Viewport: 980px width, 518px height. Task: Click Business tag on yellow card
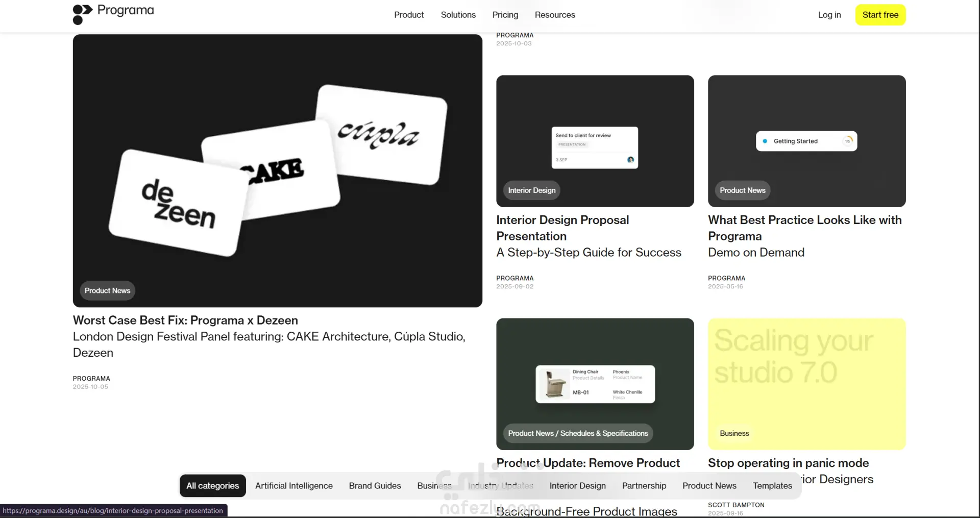pyautogui.click(x=734, y=433)
